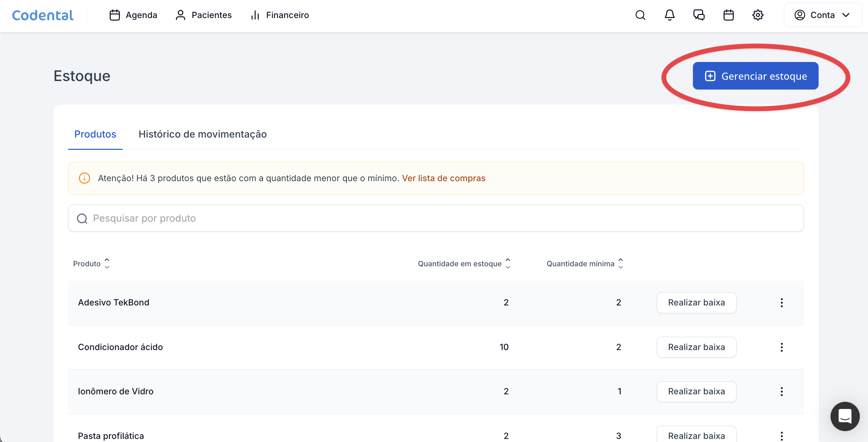Open the Pacientes menu item
868x442 pixels.
coord(203,15)
